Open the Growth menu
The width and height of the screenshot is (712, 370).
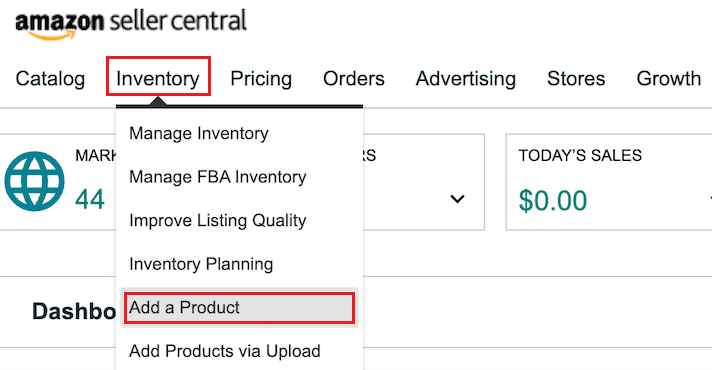tap(669, 79)
